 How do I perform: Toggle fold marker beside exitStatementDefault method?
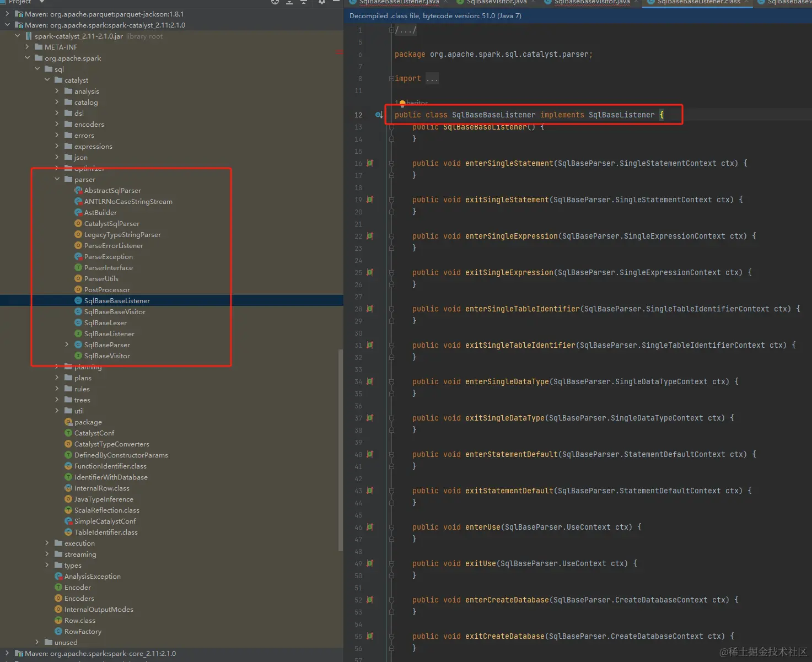click(391, 491)
